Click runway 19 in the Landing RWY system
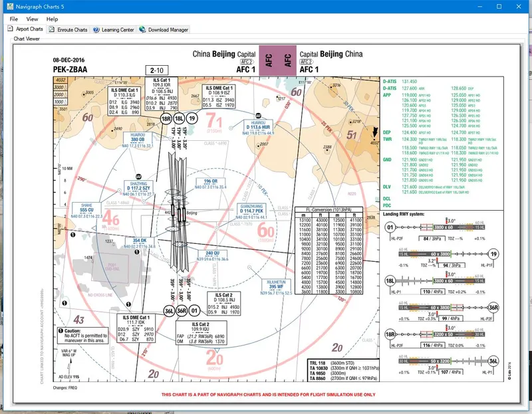The width and height of the screenshot is (532, 414). (x=493, y=254)
